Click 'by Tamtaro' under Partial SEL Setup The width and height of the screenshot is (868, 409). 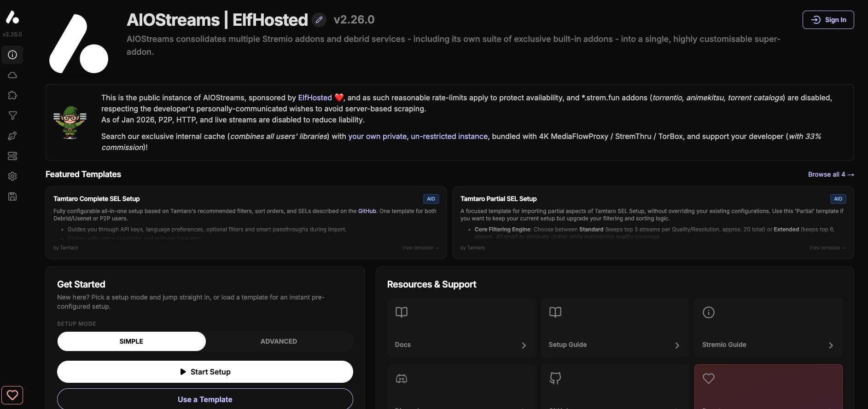[x=472, y=248]
